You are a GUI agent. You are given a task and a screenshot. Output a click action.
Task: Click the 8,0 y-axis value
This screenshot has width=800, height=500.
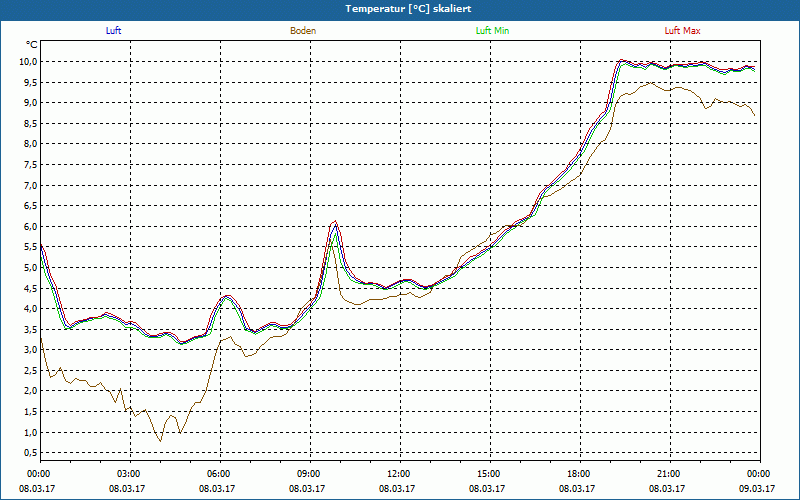coord(31,144)
